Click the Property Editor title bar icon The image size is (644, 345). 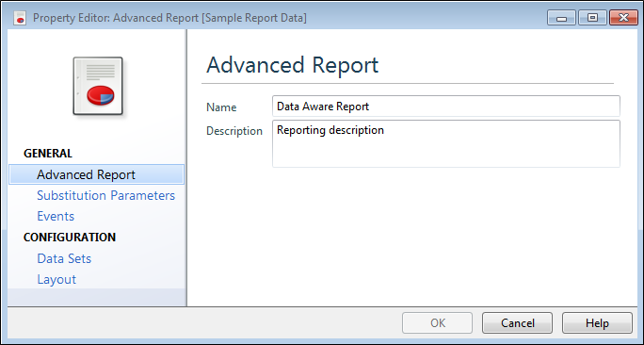pyautogui.click(x=20, y=18)
